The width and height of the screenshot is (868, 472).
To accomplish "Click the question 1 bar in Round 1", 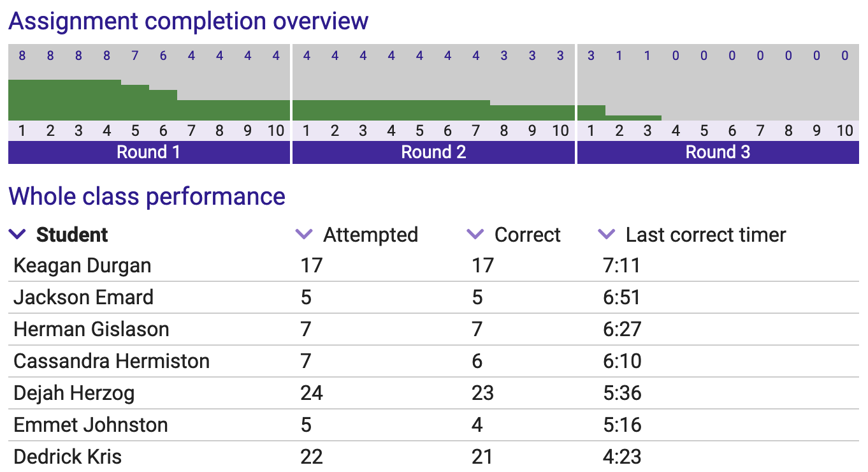I will click(22, 96).
